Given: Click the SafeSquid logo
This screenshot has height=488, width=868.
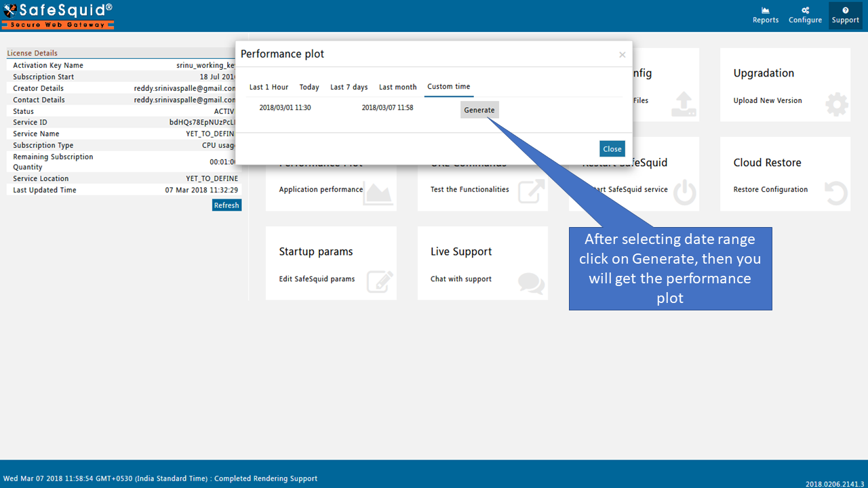Looking at the screenshot, I should (58, 16).
